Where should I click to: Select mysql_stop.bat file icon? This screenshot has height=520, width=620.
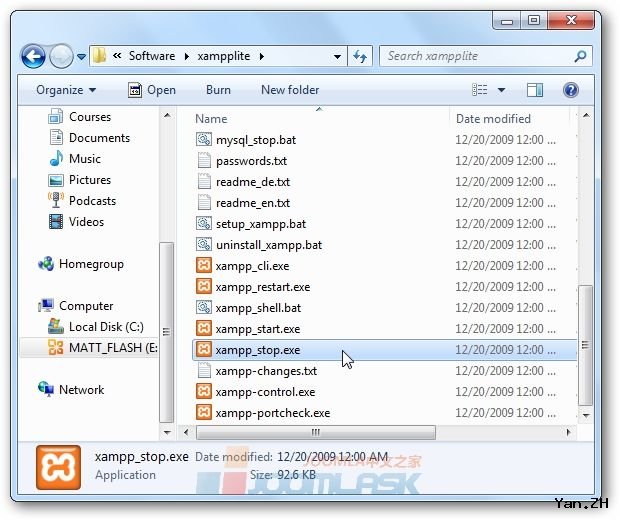(204, 139)
